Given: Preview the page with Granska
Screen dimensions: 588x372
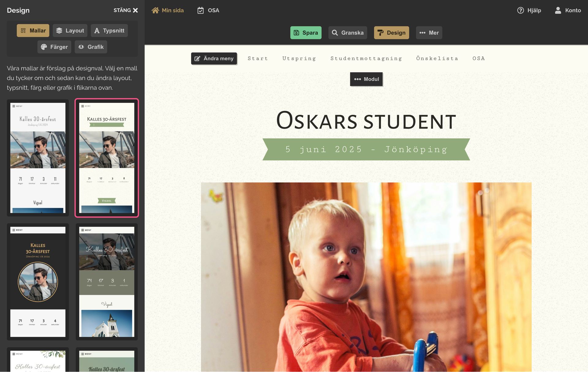Looking at the screenshot, I should (x=348, y=33).
